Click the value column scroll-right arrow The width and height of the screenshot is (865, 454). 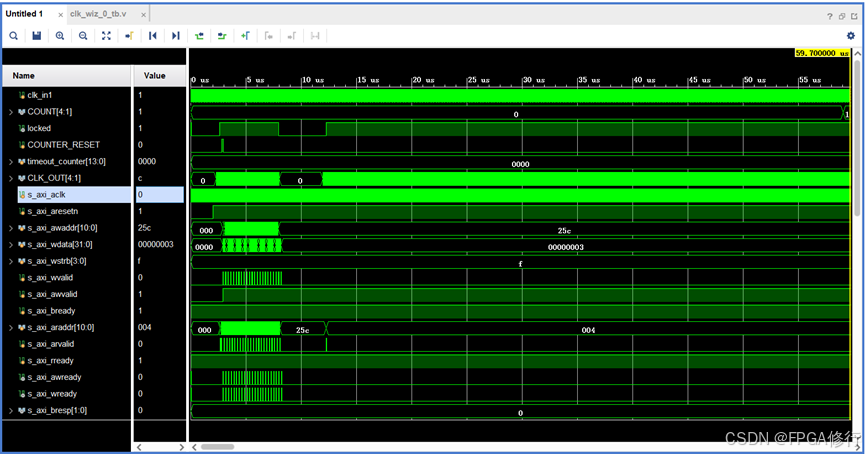[181, 447]
